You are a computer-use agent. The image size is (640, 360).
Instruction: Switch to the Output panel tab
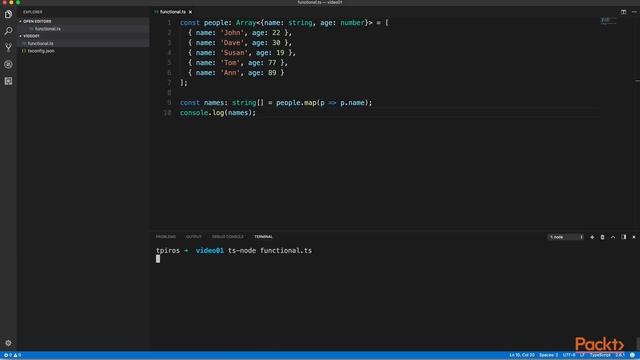click(x=194, y=237)
